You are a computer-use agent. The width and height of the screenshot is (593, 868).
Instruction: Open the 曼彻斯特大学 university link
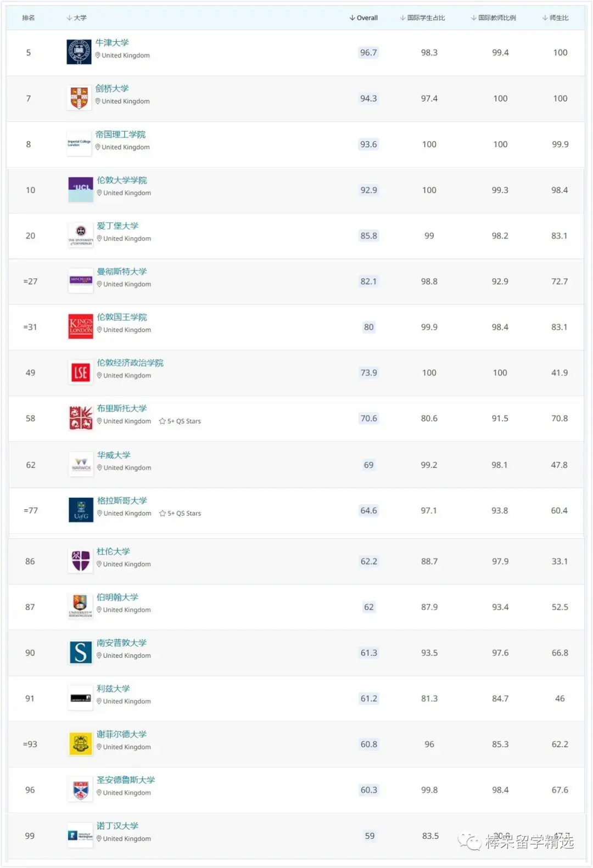point(122,272)
